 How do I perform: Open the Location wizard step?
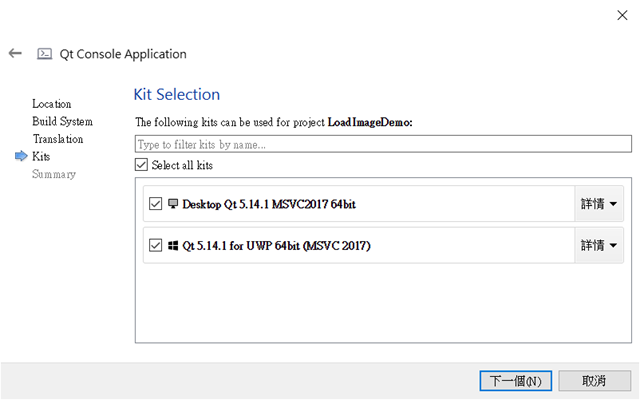click(52, 104)
